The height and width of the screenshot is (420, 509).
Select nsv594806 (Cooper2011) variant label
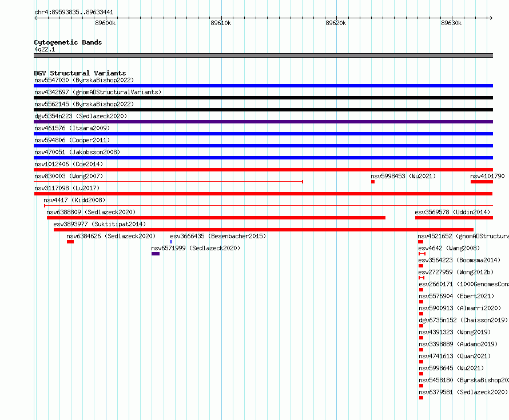(x=72, y=140)
